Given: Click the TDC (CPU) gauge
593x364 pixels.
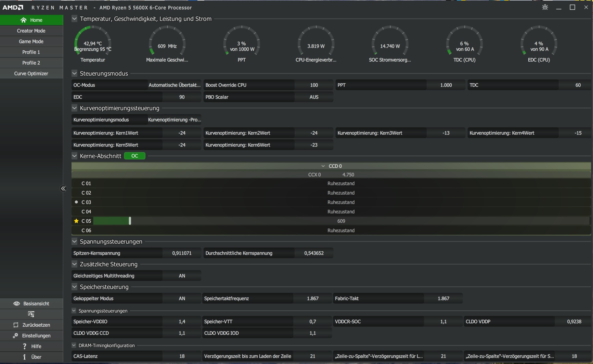Looking at the screenshot, I should click(x=464, y=44).
